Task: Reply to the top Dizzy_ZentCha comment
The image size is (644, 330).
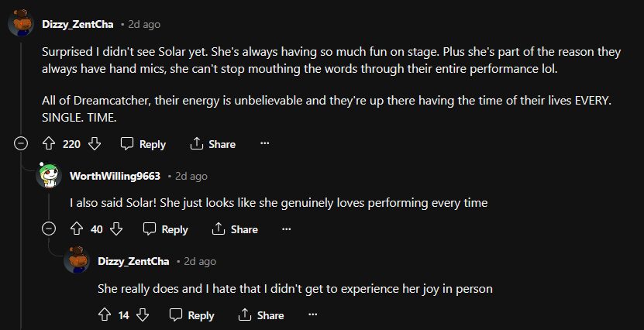Action: (143, 144)
